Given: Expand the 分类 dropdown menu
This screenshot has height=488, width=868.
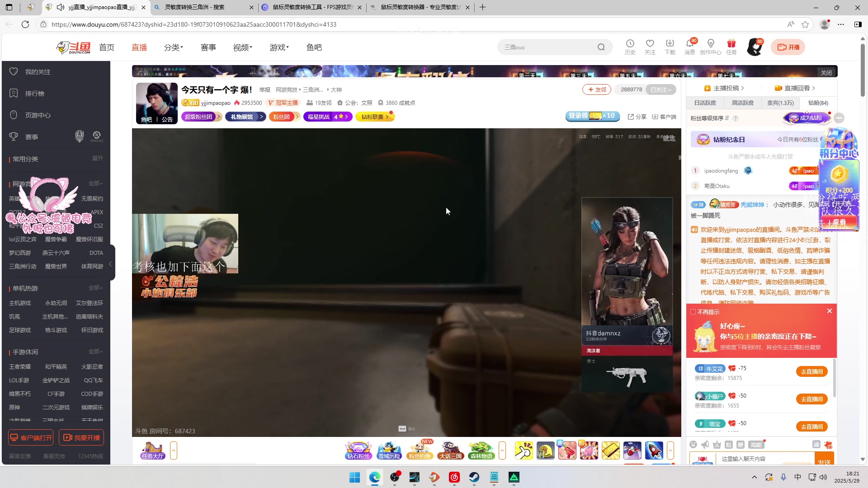Looking at the screenshot, I should pyautogui.click(x=174, y=47).
